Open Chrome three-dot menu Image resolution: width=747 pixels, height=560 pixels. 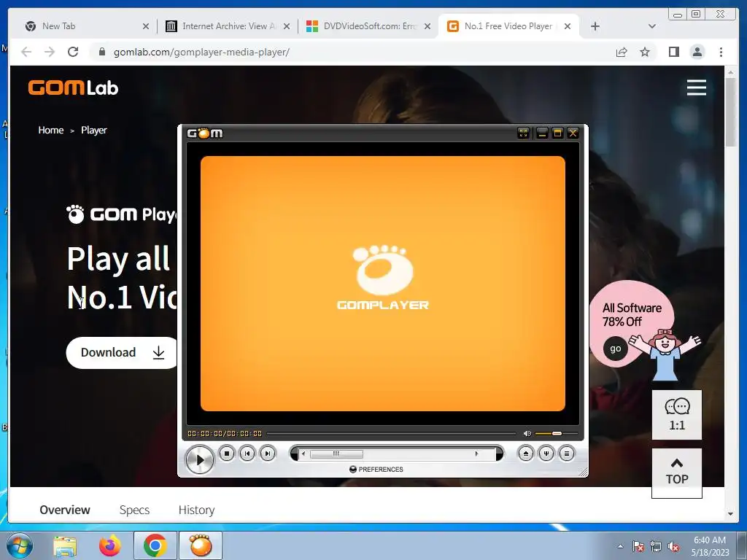721,52
